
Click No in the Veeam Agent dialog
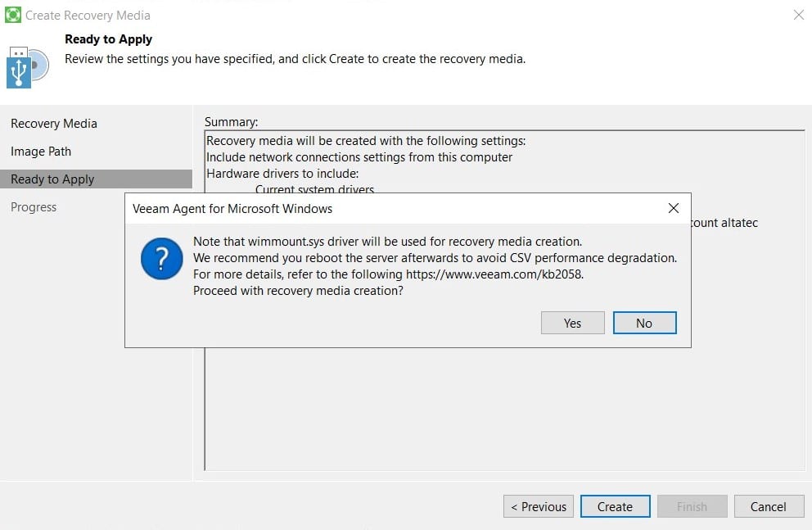[x=644, y=323]
